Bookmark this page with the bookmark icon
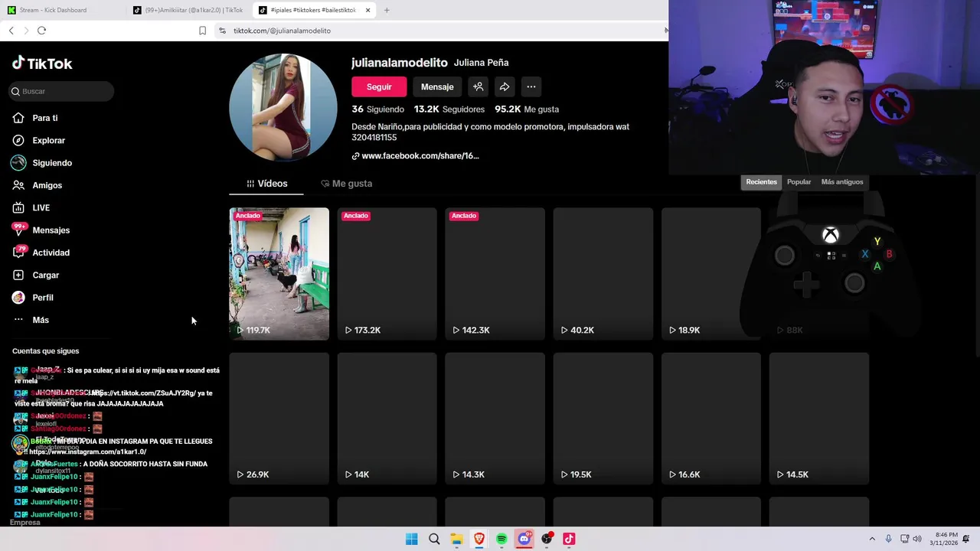 click(x=202, y=31)
